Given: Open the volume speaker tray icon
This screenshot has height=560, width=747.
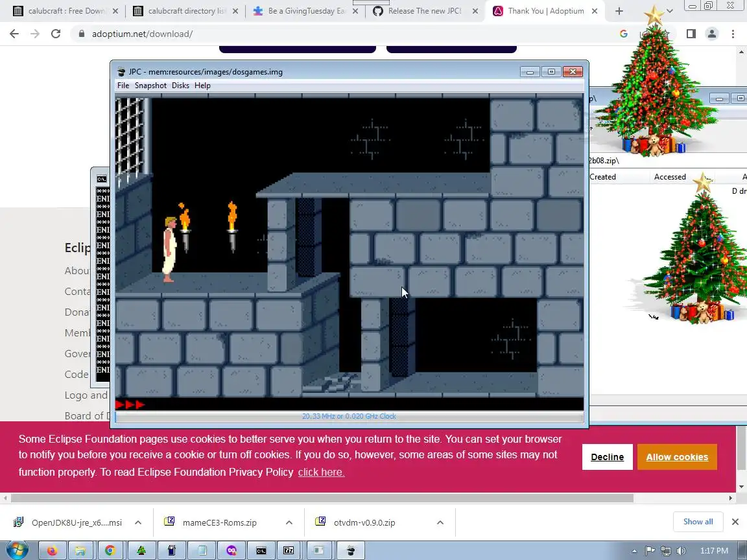Looking at the screenshot, I should [681, 551].
